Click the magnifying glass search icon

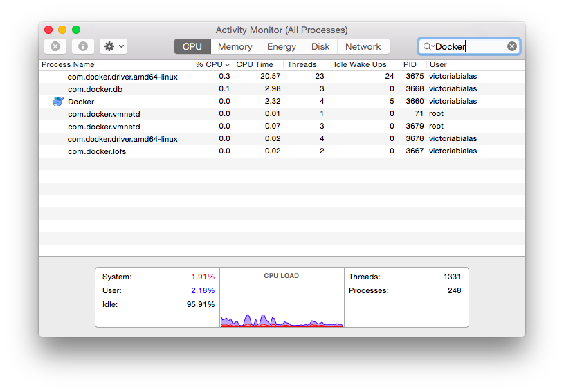tap(427, 46)
